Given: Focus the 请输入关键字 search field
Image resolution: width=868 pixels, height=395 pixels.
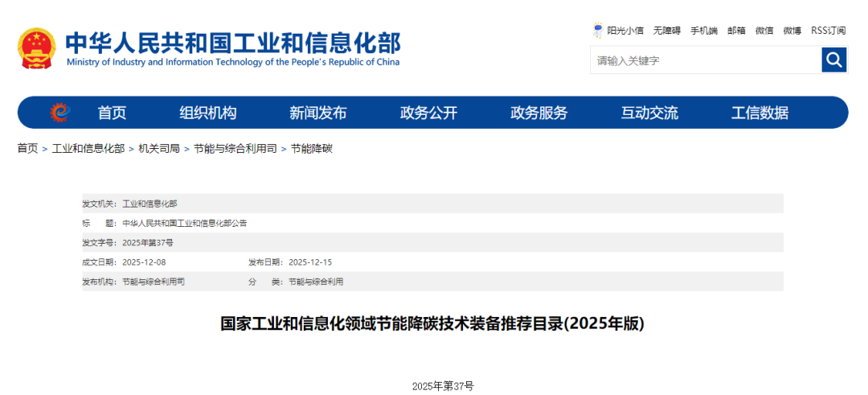Looking at the screenshot, I should (x=706, y=60).
